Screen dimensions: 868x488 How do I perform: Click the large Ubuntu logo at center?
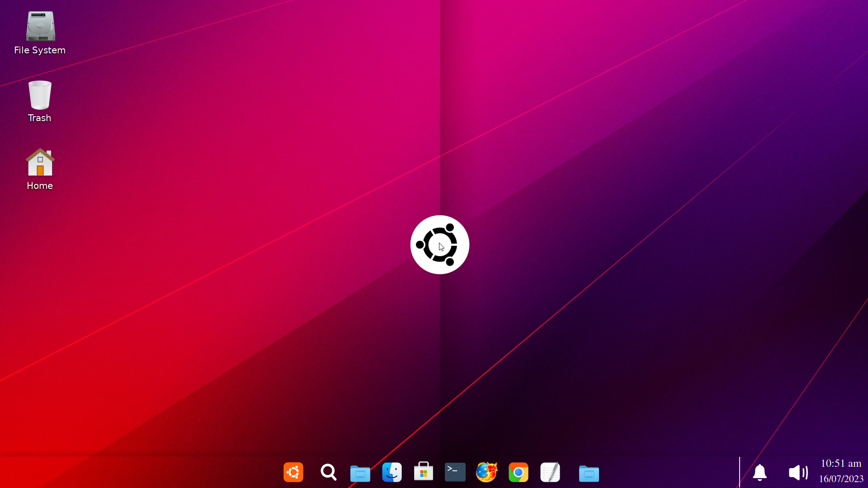pos(439,244)
